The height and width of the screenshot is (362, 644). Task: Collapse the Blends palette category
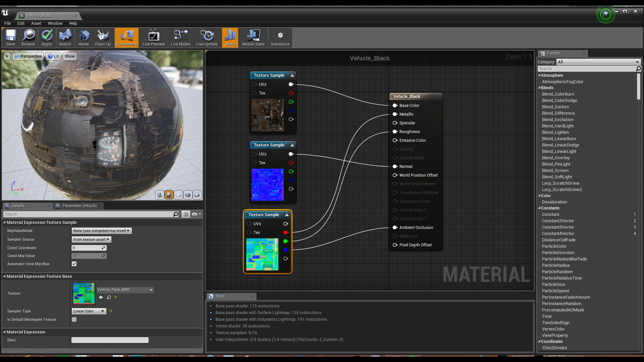[x=539, y=88]
